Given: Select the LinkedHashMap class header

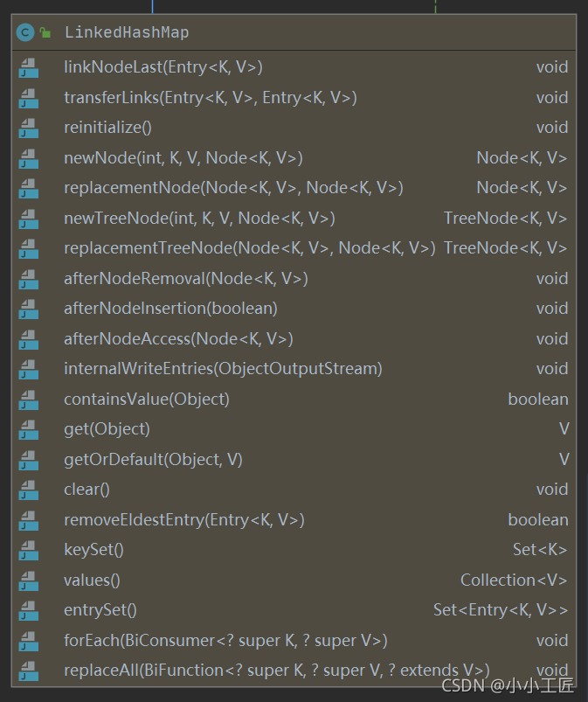Looking at the screenshot, I should (x=127, y=33).
